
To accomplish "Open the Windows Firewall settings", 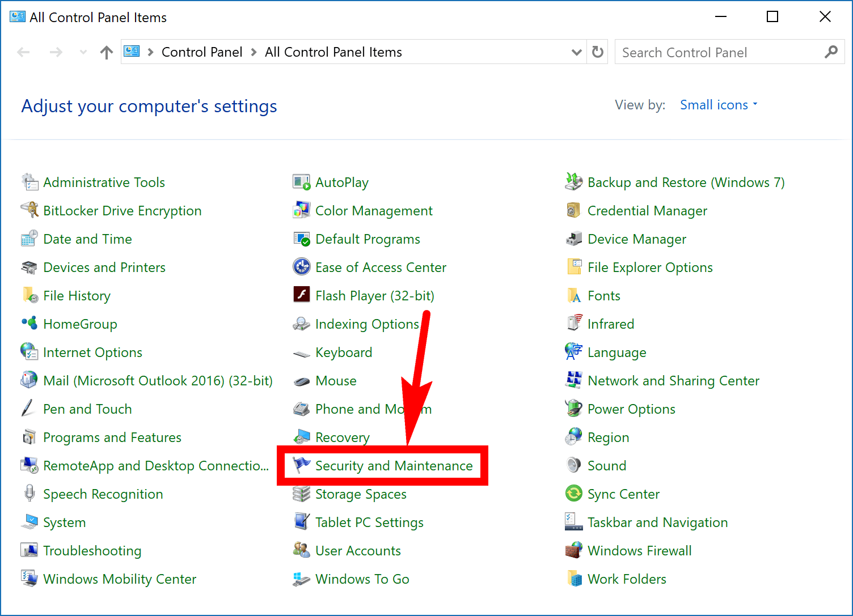I will 639,550.
